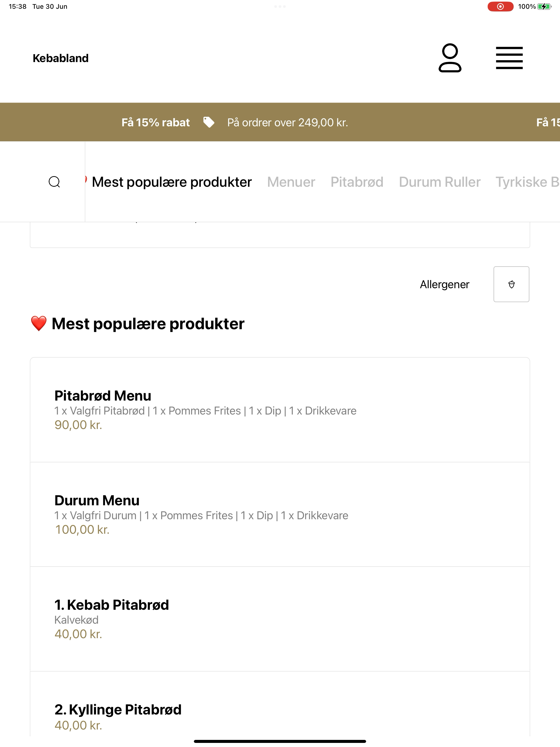Tap the Tue 30 Jun date
560x747 pixels.
(x=50, y=6)
